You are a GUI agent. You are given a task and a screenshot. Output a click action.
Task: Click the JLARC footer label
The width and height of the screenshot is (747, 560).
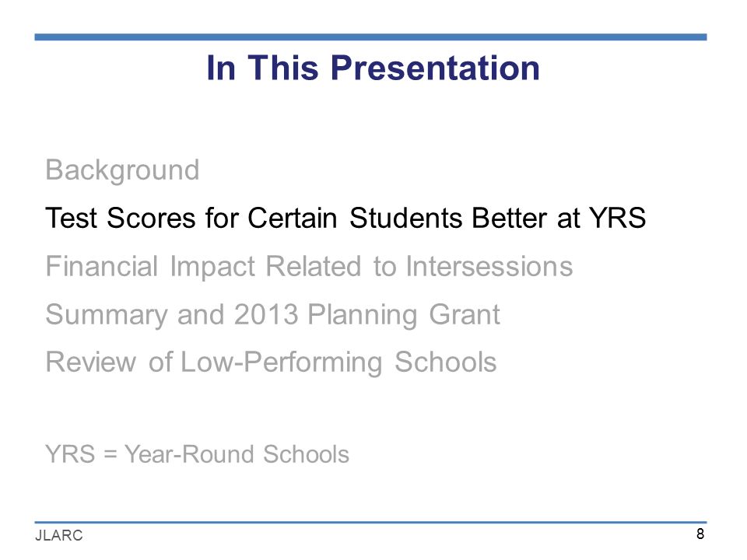pyautogui.click(x=58, y=535)
